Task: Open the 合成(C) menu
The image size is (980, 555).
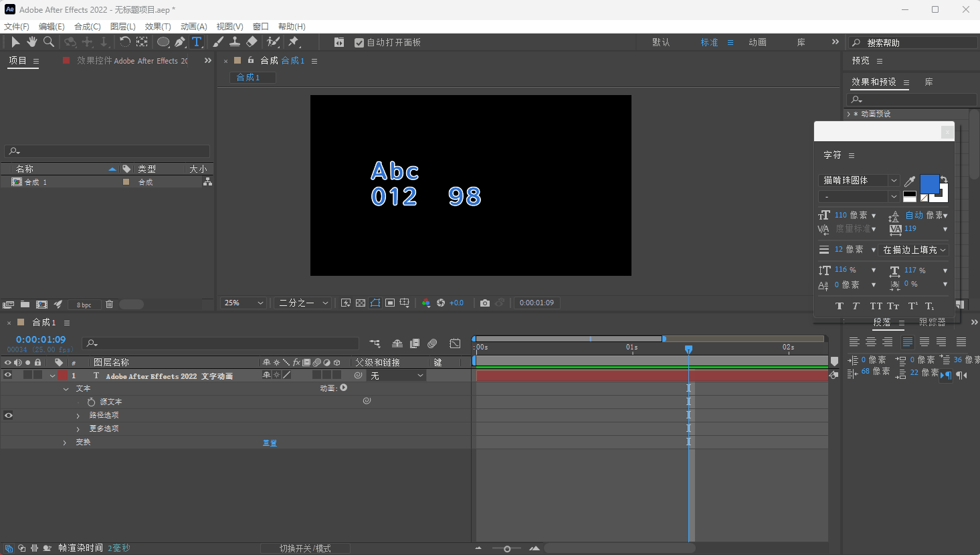Action: point(88,27)
